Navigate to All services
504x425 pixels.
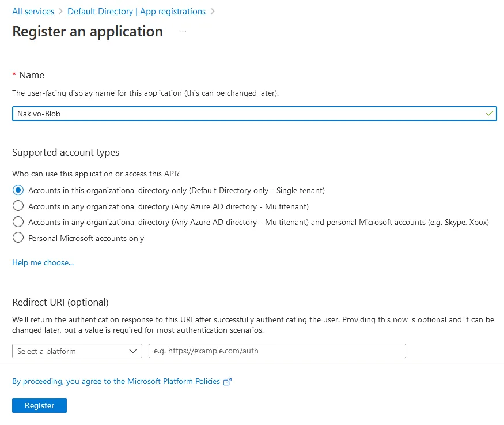tap(33, 11)
